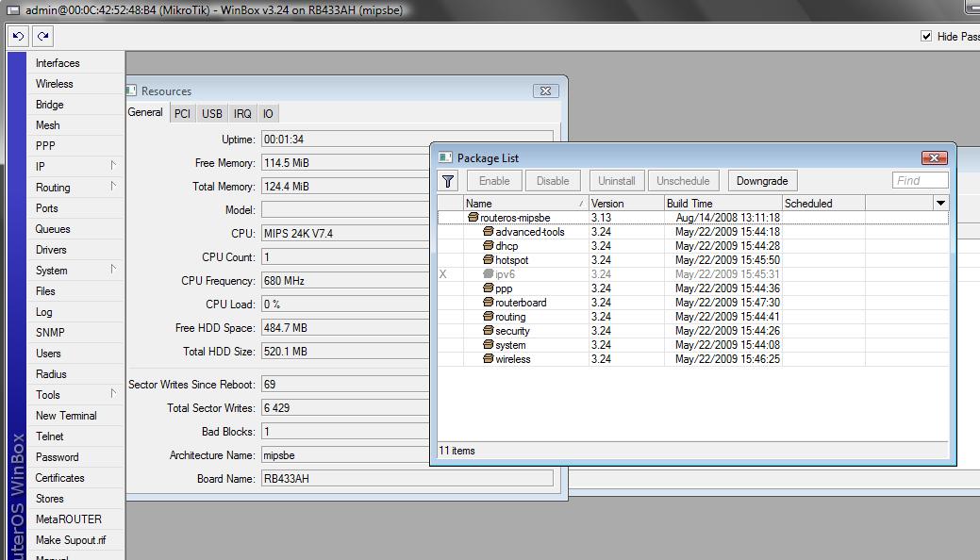Click the Undo arrow icon
The image size is (980, 560).
(18, 36)
